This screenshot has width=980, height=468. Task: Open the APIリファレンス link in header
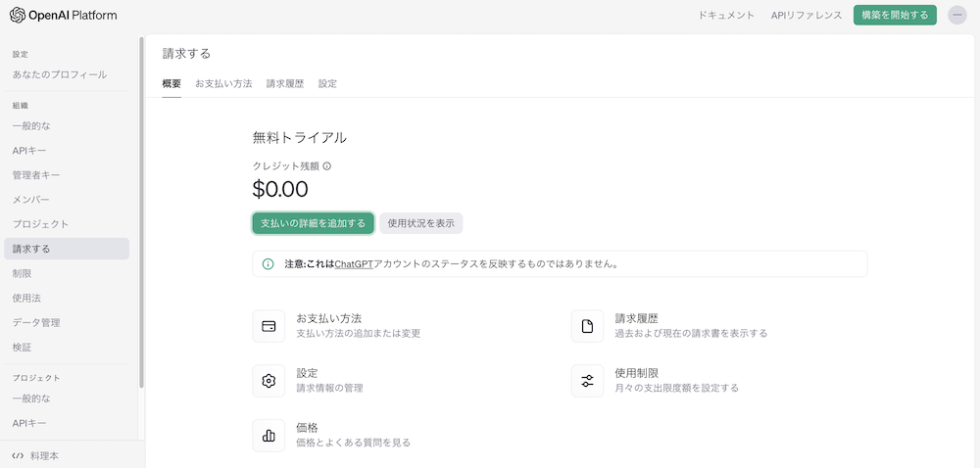click(x=806, y=15)
